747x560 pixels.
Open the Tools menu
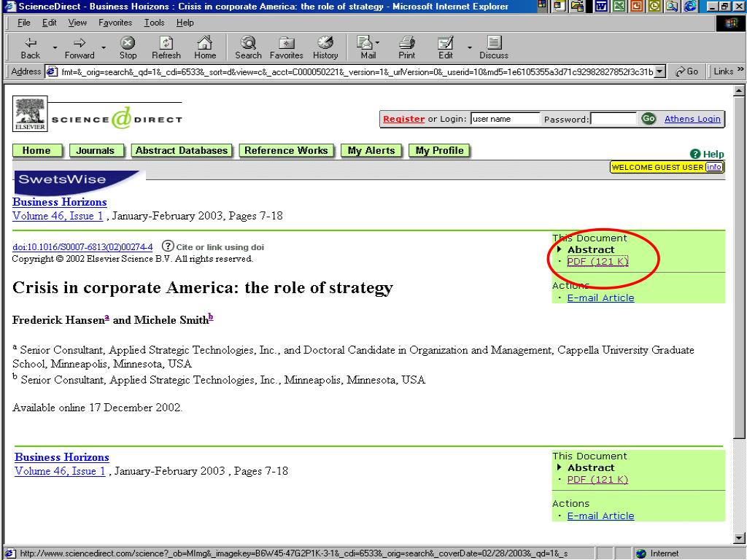tap(155, 23)
